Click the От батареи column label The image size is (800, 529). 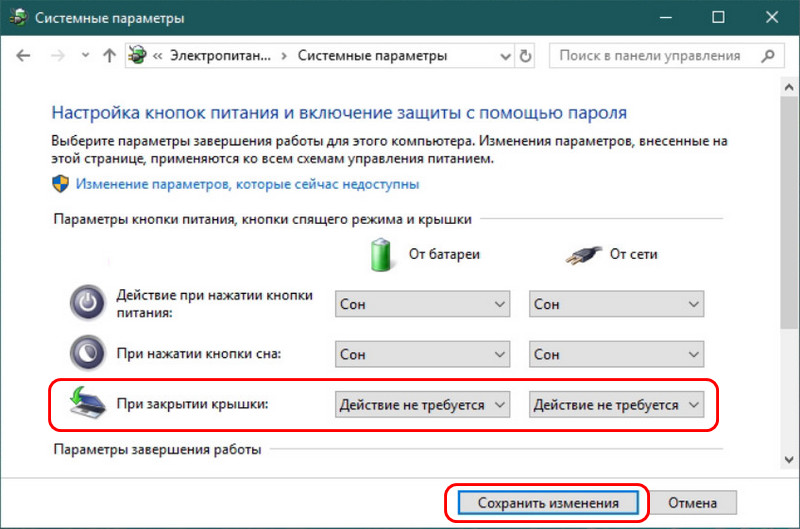[444, 254]
